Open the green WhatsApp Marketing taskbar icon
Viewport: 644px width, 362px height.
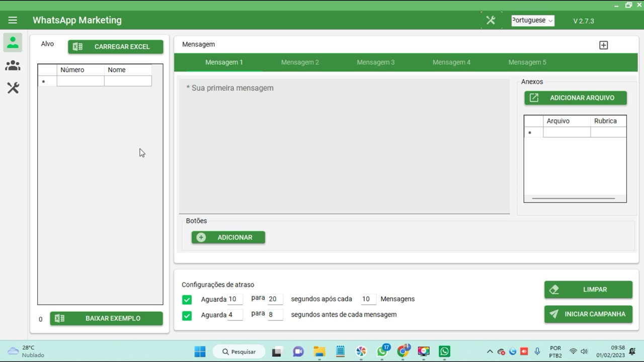tap(444, 351)
